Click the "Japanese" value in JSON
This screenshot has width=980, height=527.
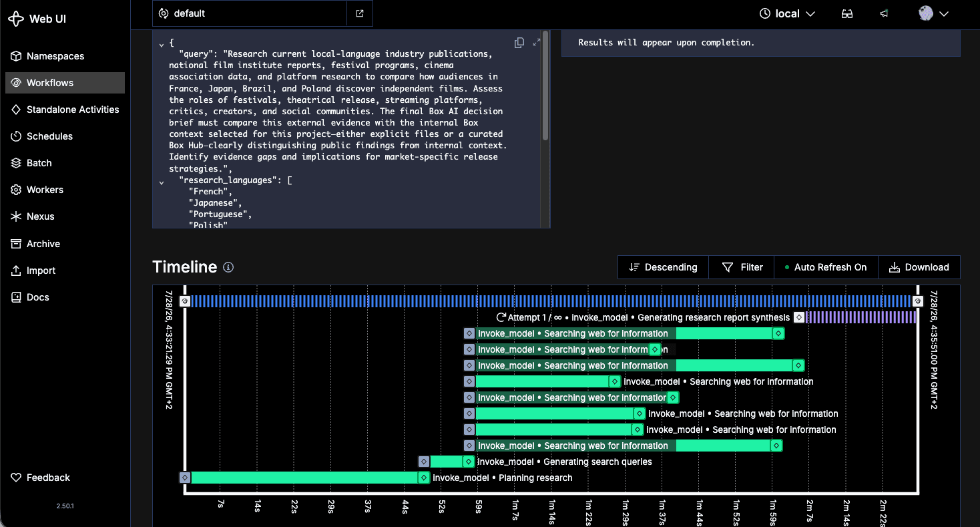pyautogui.click(x=213, y=203)
